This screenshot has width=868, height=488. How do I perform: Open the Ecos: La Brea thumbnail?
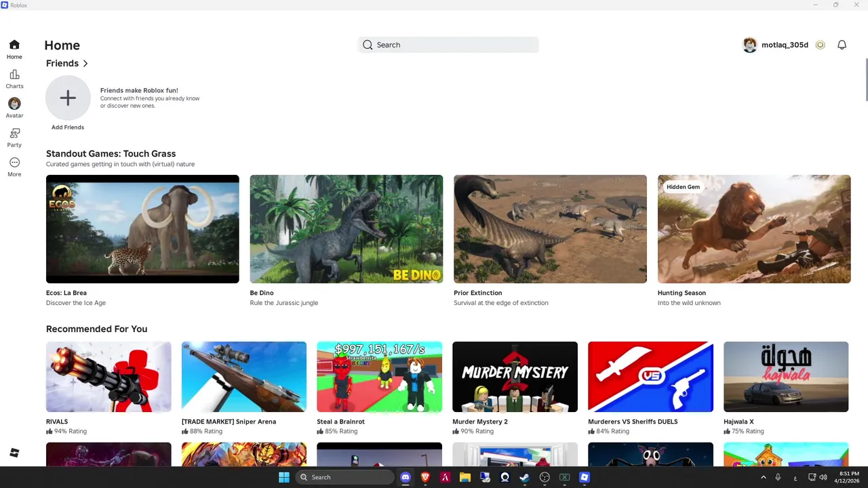pos(142,229)
